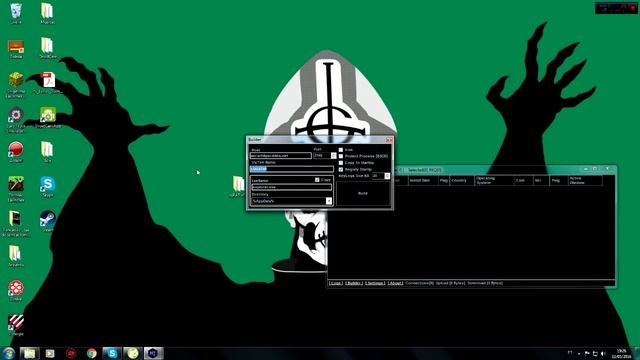Uncheck the Registry Startup checkbox
Viewport: 640px width, 360px height.
(x=341, y=169)
